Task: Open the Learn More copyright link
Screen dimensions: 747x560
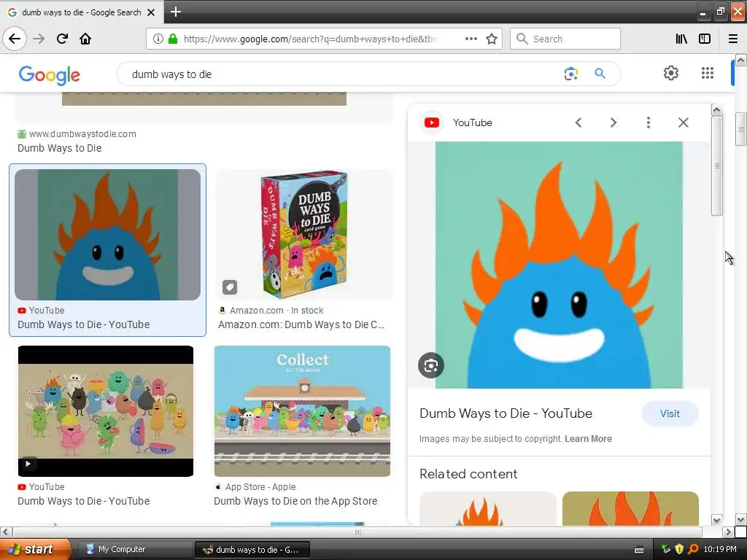Action: 589,439
